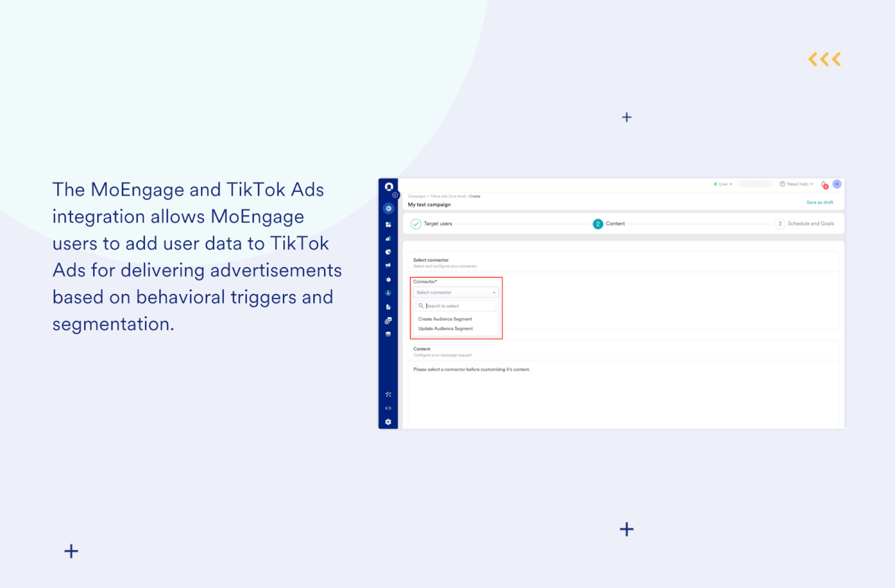Open the code brackets icon in sidebar
Viewport: 895px width, 588px height.
tap(388, 408)
